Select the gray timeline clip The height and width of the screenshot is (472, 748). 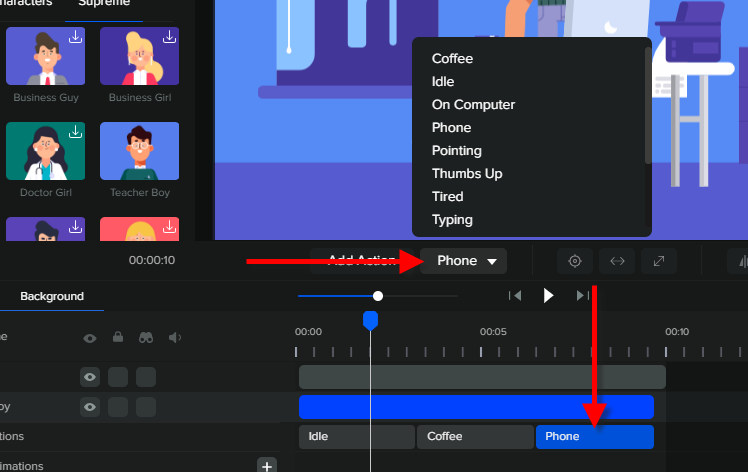pos(482,377)
